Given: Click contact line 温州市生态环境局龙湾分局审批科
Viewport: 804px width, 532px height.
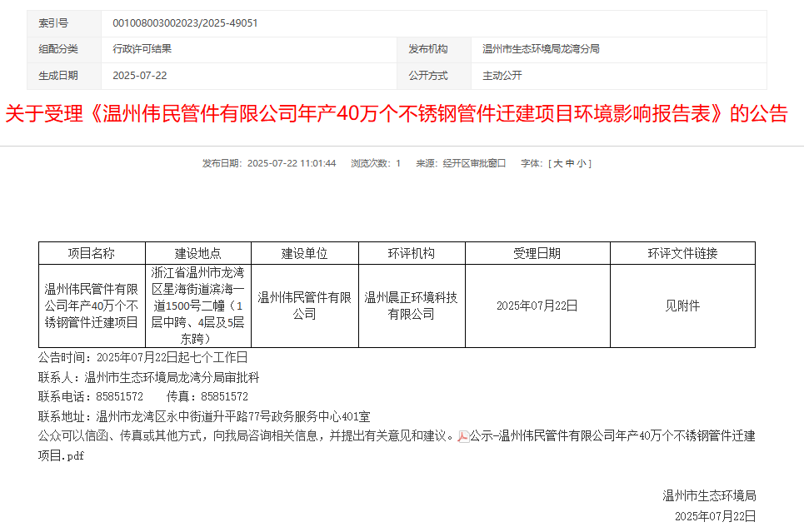Looking at the screenshot, I should [x=172, y=378].
